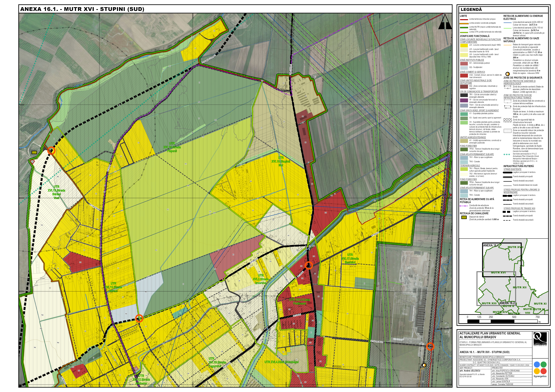Click the 'UTR XVI.16.Strada Pașunii' map label
The height and width of the screenshot is (392, 555).
(172, 147)
